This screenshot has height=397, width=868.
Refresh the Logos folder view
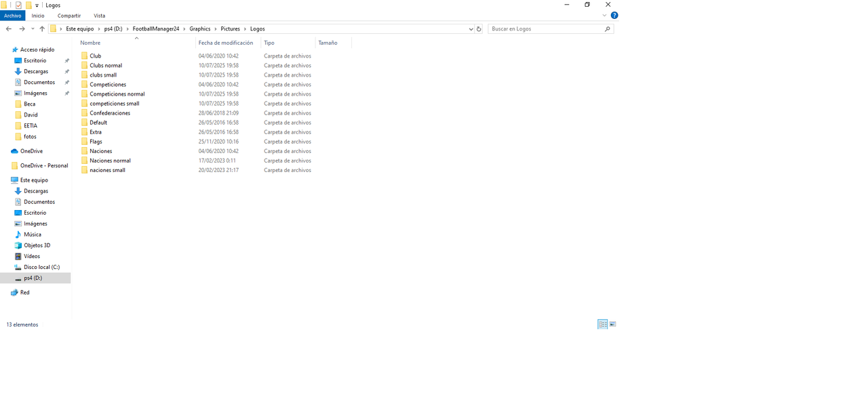tap(479, 29)
